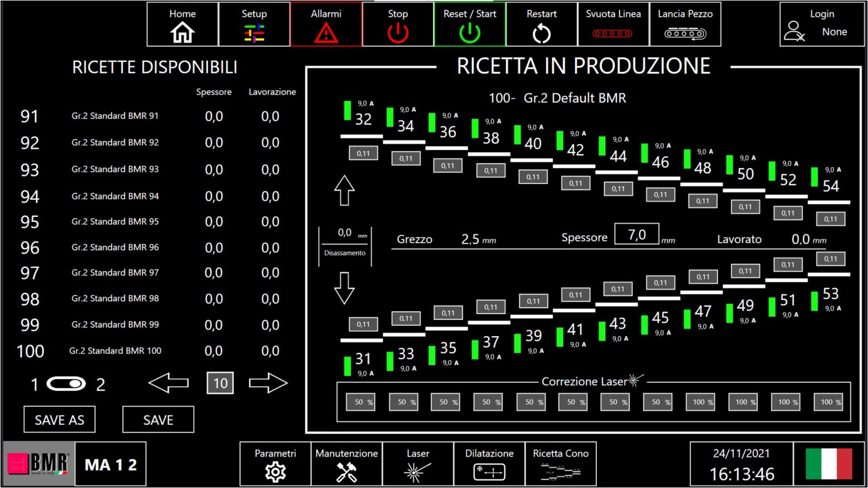Open the Login user panel
Screen dimensions: 868x488
point(822,24)
